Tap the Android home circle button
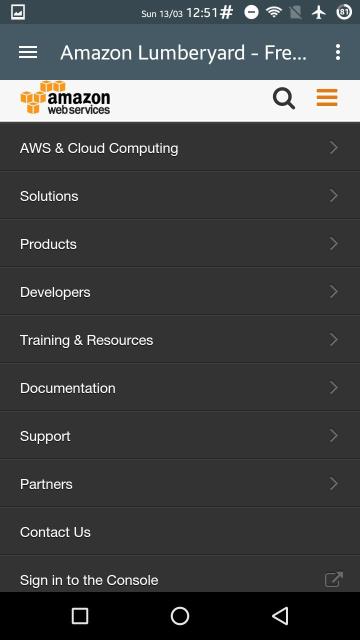The height and width of the screenshot is (640, 360). [180, 616]
